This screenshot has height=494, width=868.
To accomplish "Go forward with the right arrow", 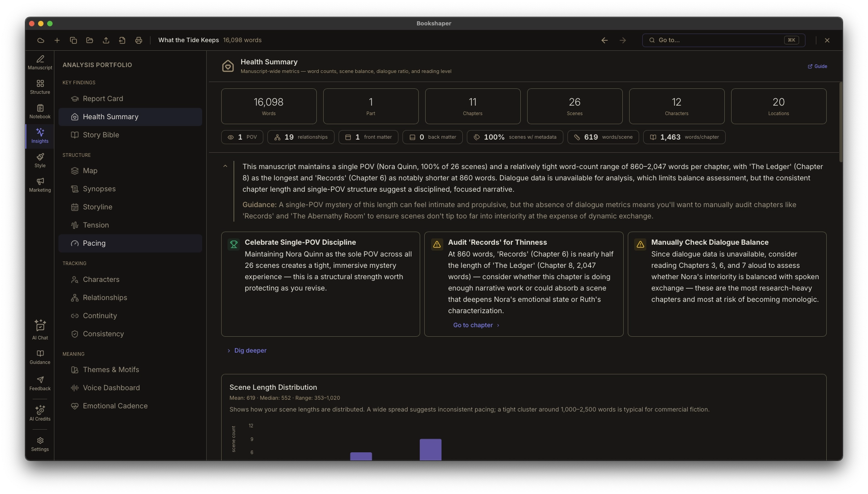I will 623,40.
